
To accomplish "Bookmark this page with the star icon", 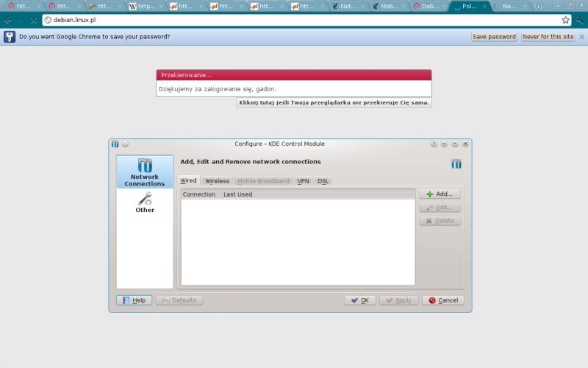I will (x=565, y=20).
